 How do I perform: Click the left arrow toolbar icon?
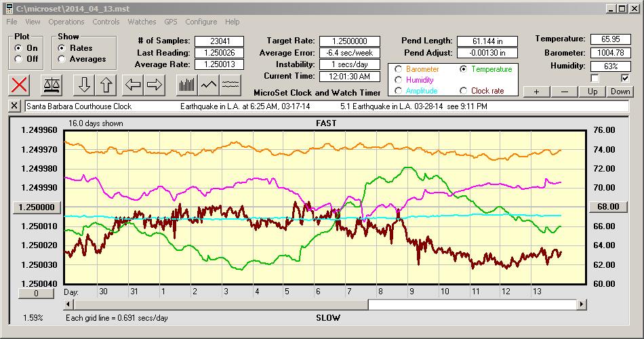pos(134,85)
